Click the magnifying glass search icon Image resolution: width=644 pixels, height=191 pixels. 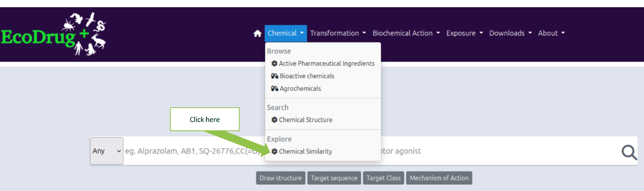629,152
